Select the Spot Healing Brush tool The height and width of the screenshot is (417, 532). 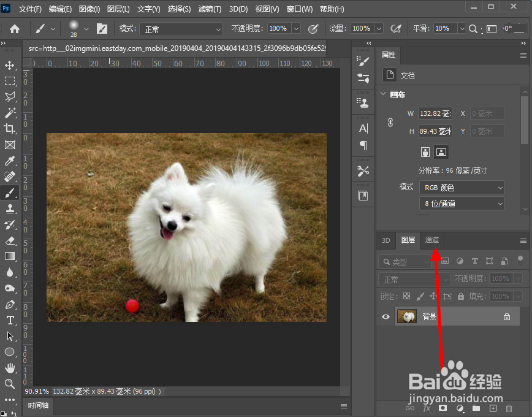point(10,177)
